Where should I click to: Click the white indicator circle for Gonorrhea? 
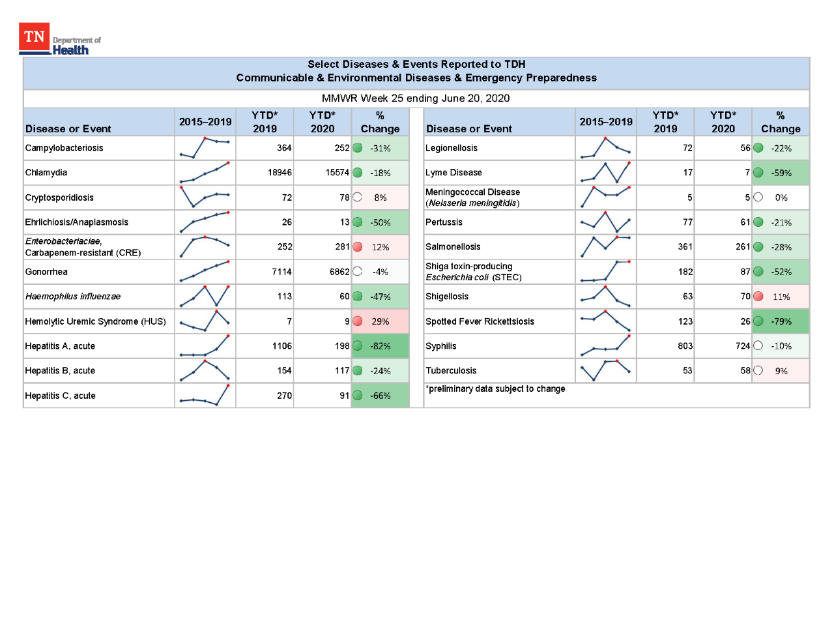pyautogui.click(x=358, y=272)
